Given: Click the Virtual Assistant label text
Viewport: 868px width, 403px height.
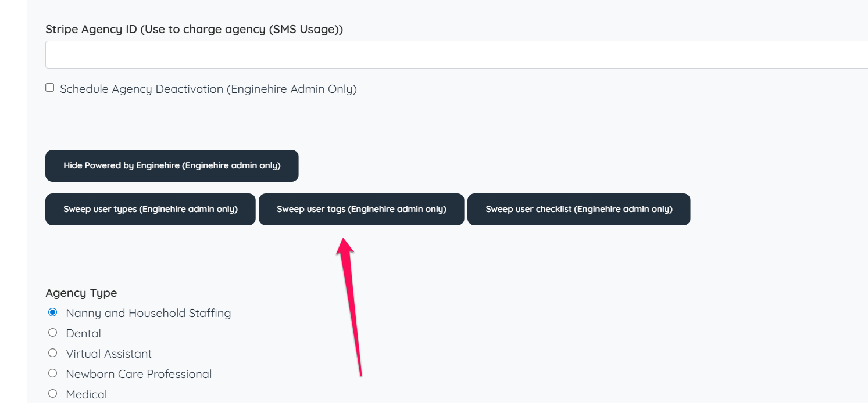Looking at the screenshot, I should pyautogui.click(x=109, y=354).
